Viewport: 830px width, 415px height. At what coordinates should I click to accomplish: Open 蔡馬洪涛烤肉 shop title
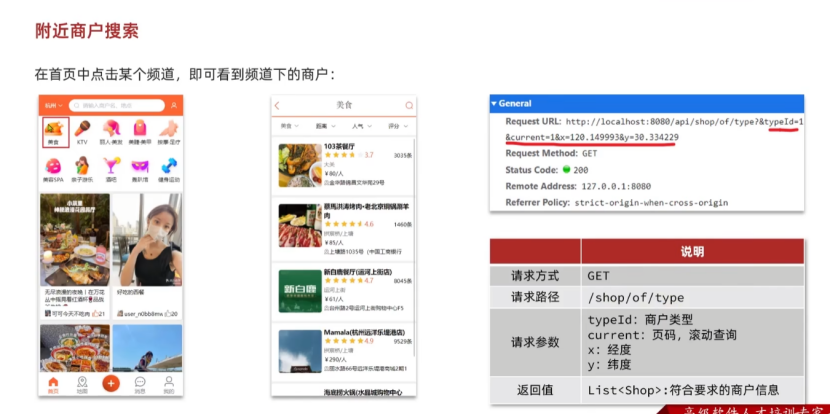pyautogui.click(x=366, y=211)
